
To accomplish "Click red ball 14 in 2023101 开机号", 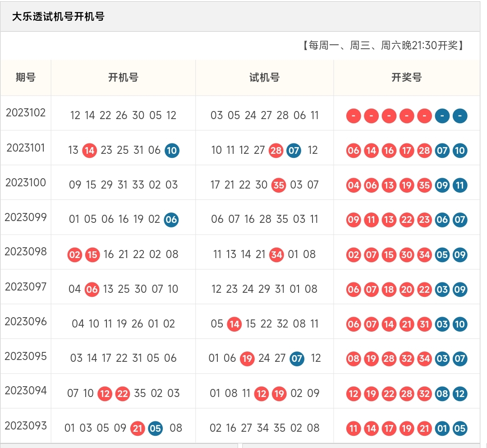I will tap(89, 151).
